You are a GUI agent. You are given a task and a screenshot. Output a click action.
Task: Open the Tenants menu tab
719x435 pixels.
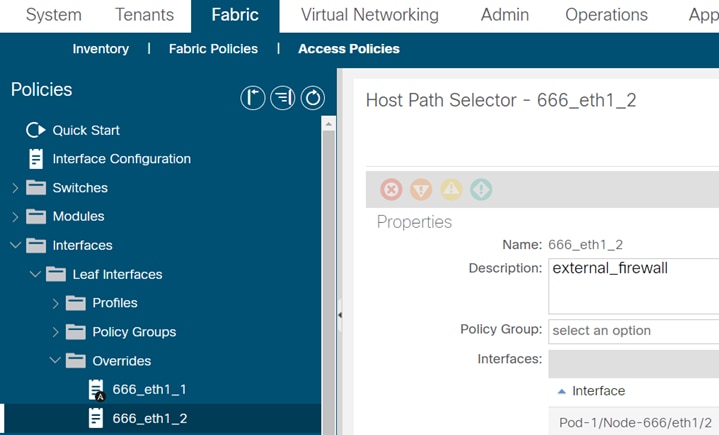coord(144,15)
